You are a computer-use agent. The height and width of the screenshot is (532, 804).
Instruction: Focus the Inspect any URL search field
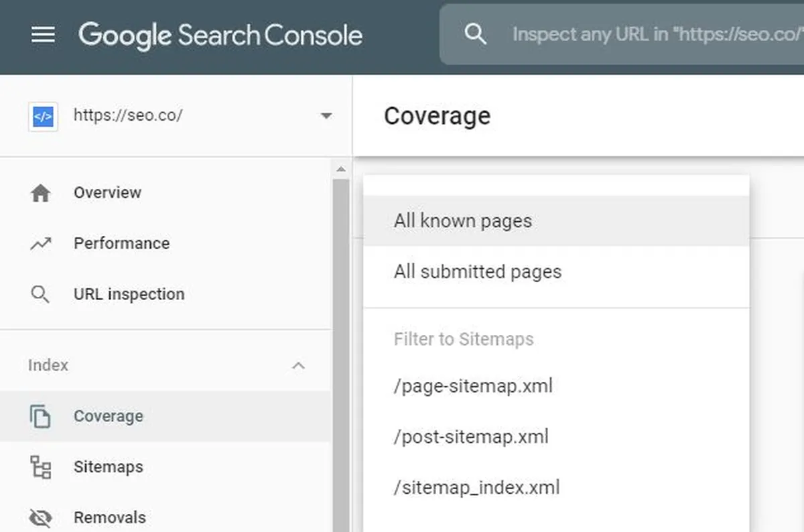coord(622,35)
